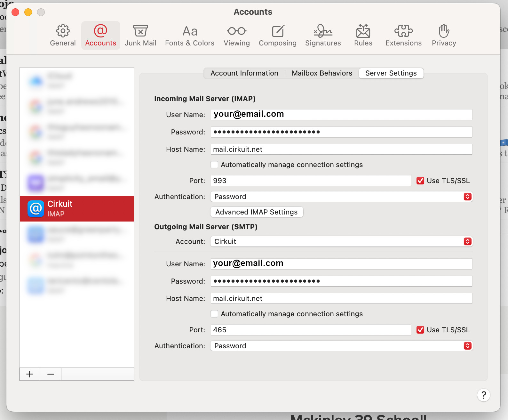Switch to Mailbox Behaviors tab
Image resolution: width=508 pixels, height=420 pixels.
322,73
